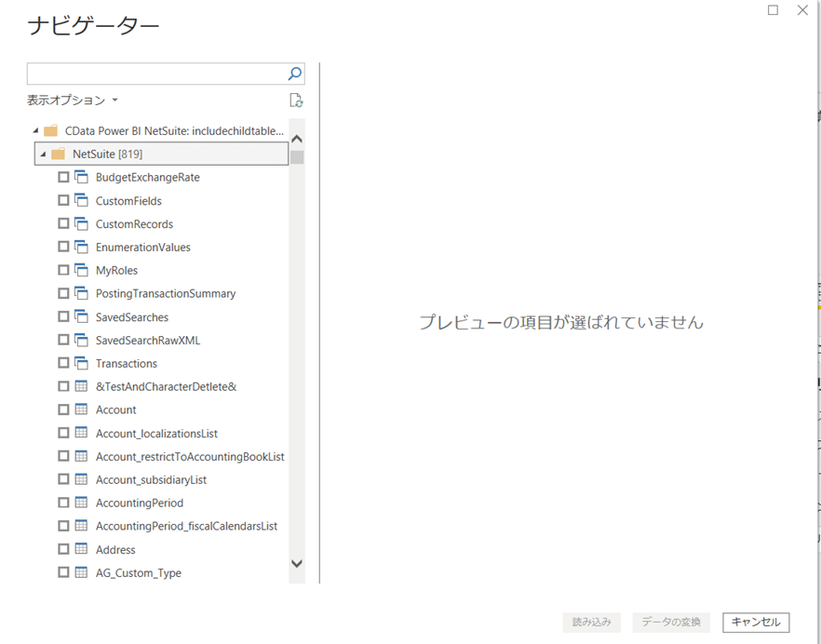Check the CustomFields checkbox
821x644 pixels.
tap(63, 200)
